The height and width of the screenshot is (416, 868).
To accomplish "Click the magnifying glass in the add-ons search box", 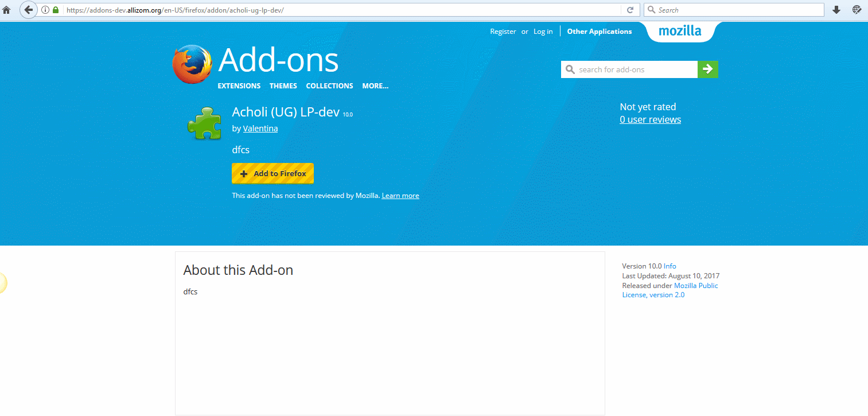I will [570, 69].
